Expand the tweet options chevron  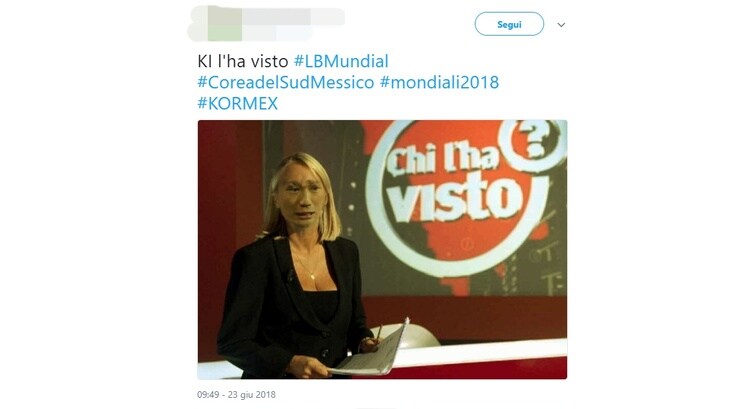point(561,25)
